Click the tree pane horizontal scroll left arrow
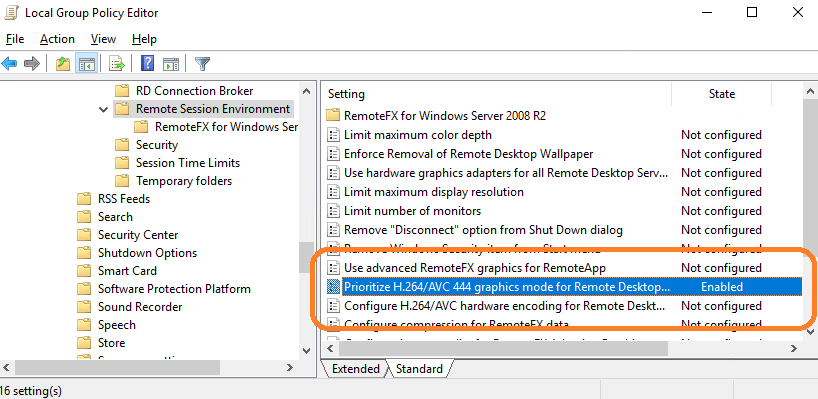The image size is (818, 399). pos(6,368)
